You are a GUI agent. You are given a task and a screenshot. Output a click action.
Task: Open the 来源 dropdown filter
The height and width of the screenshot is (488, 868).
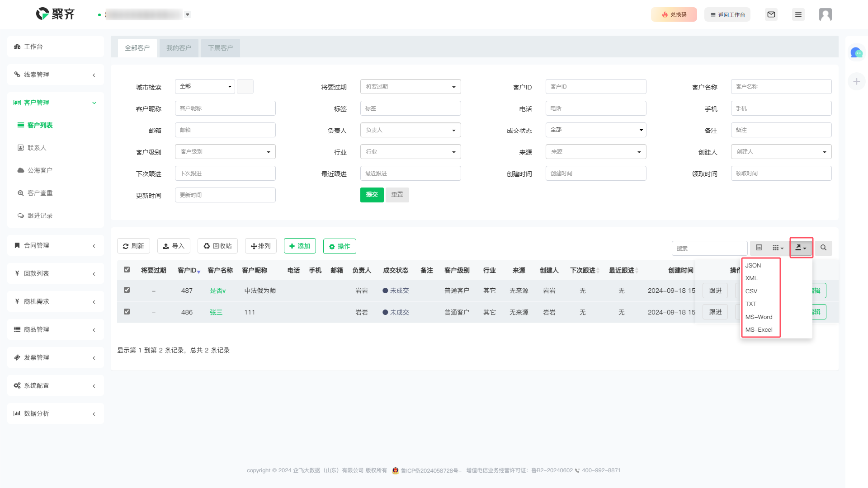pos(596,152)
